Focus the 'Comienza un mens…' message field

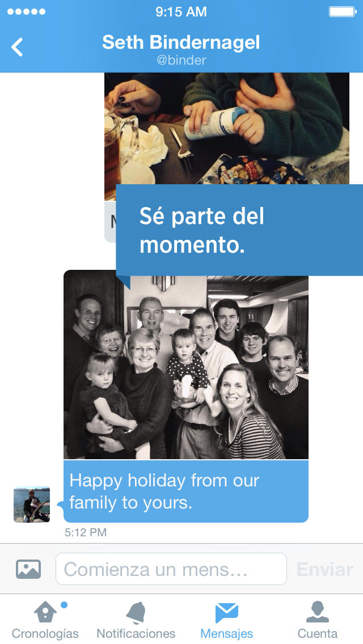pyautogui.click(x=171, y=569)
